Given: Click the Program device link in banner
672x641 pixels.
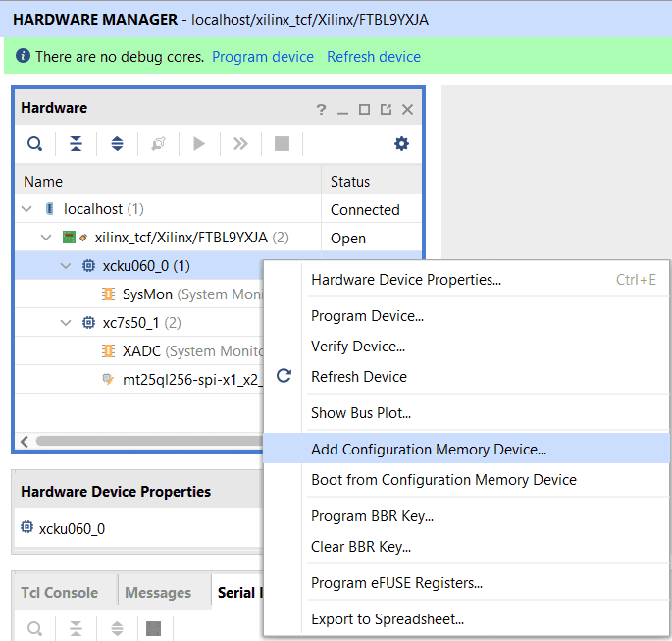Looking at the screenshot, I should [263, 57].
